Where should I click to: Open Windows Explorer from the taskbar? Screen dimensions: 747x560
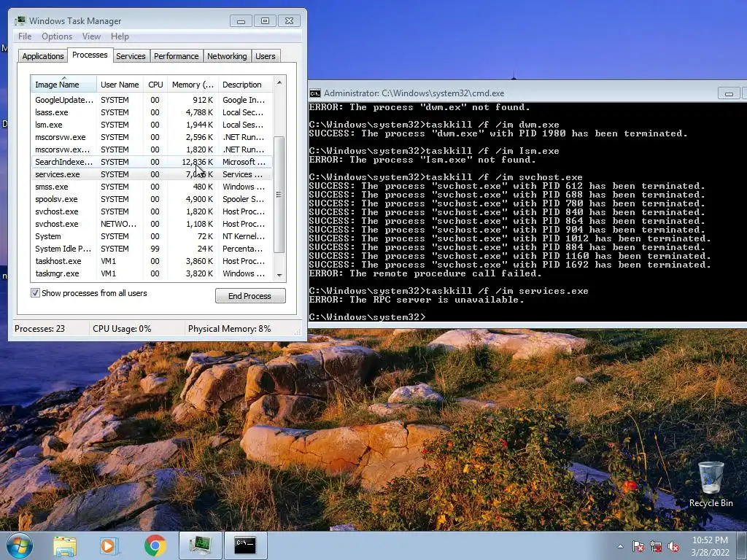pos(65,545)
